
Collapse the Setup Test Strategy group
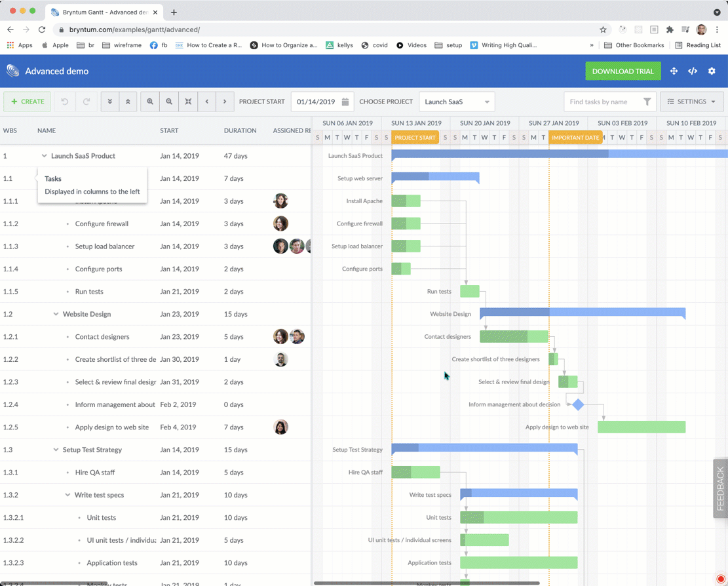coord(56,450)
